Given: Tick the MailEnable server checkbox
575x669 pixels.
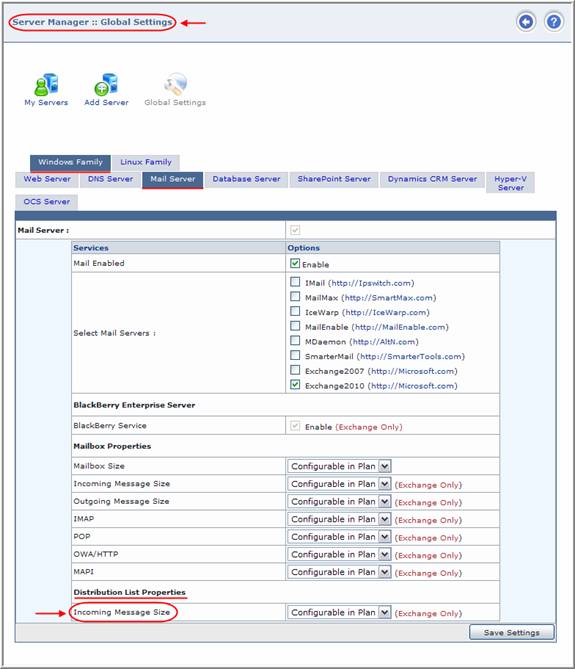Looking at the screenshot, I should point(295,326).
